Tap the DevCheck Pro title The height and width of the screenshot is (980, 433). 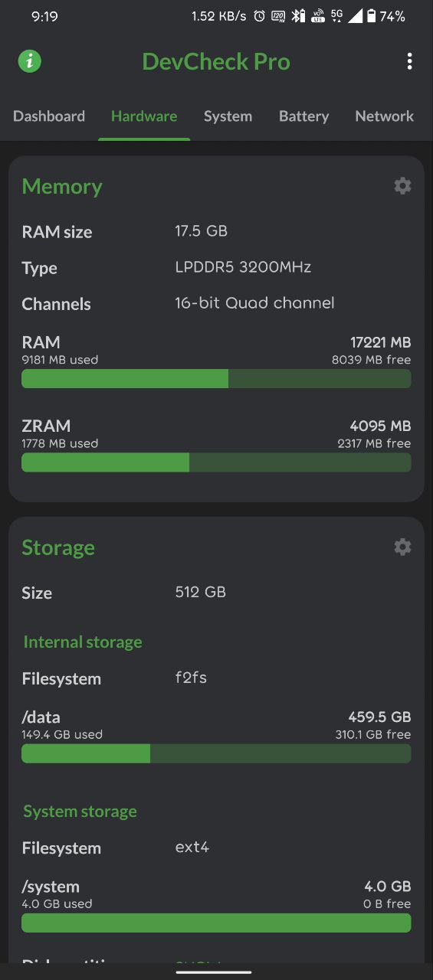pos(216,62)
